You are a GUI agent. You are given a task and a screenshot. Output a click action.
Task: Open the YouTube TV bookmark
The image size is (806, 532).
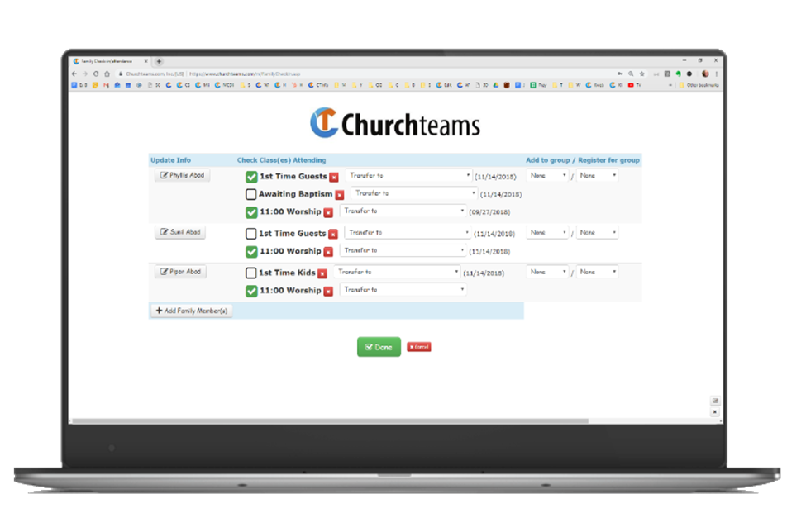pos(634,85)
